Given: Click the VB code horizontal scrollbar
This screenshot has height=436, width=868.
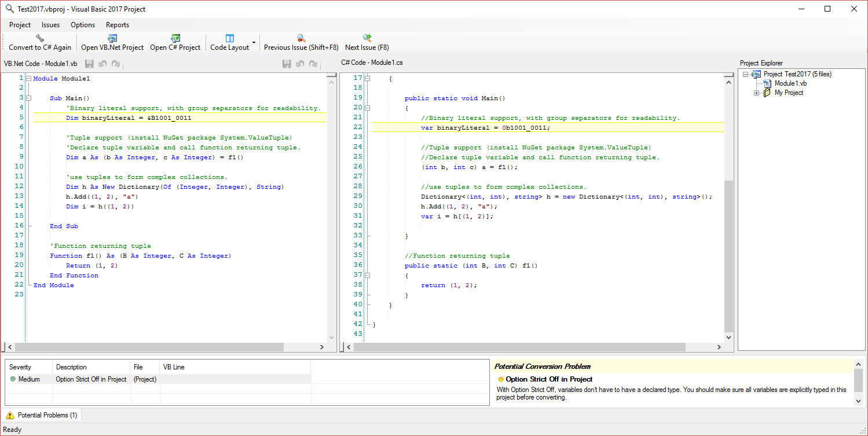Looking at the screenshot, I should pos(149,347).
